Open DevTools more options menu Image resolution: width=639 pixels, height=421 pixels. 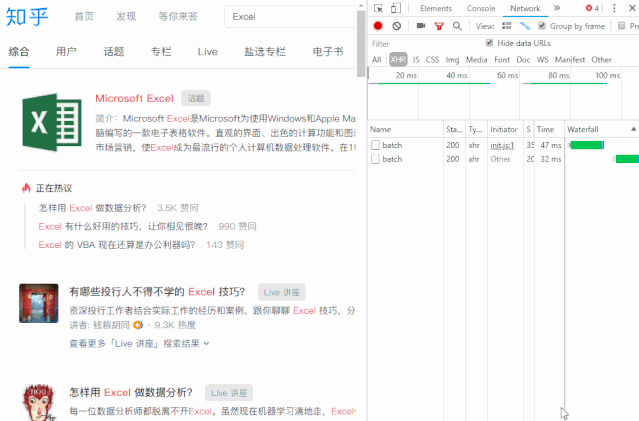tap(614, 8)
